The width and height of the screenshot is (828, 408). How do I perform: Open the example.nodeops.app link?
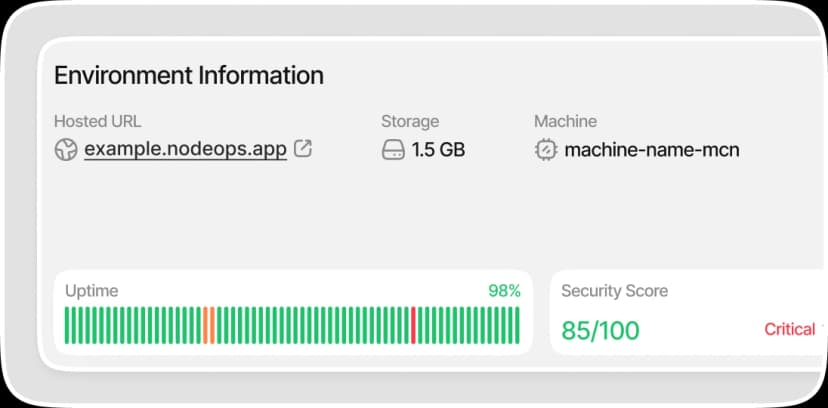(185, 150)
